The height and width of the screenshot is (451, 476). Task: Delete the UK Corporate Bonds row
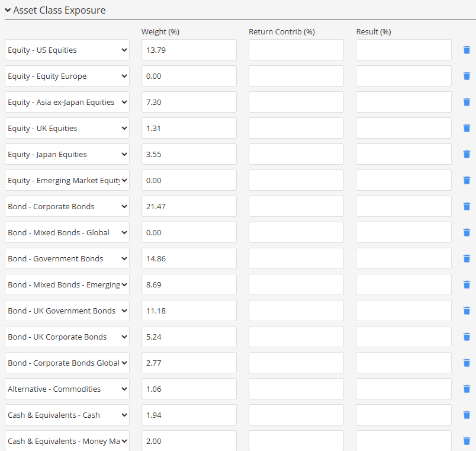coord(467,337)
